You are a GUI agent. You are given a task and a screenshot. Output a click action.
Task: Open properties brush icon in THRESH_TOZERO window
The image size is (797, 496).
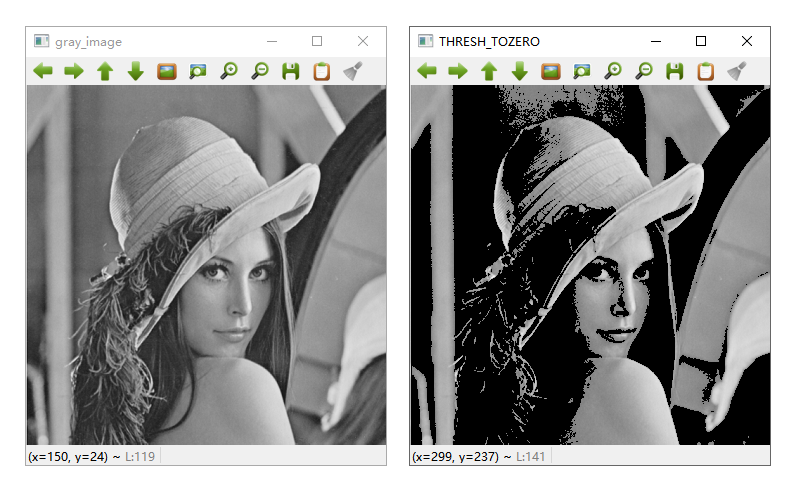pos(737,71)
